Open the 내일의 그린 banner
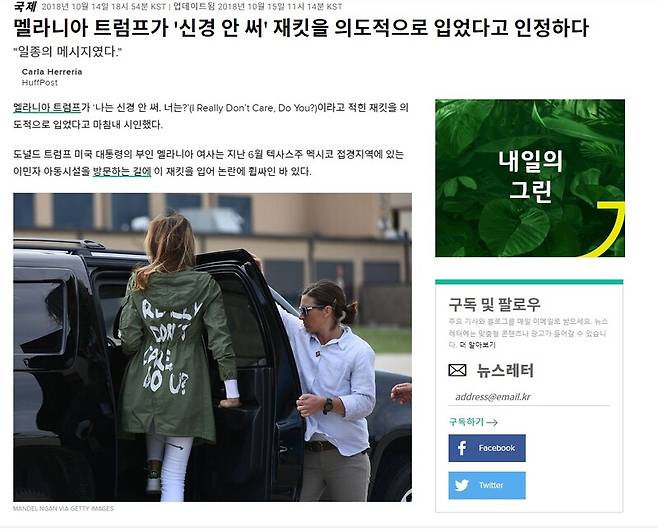The height and width of the screenshot is (531, 658). (x=530, y=178)
